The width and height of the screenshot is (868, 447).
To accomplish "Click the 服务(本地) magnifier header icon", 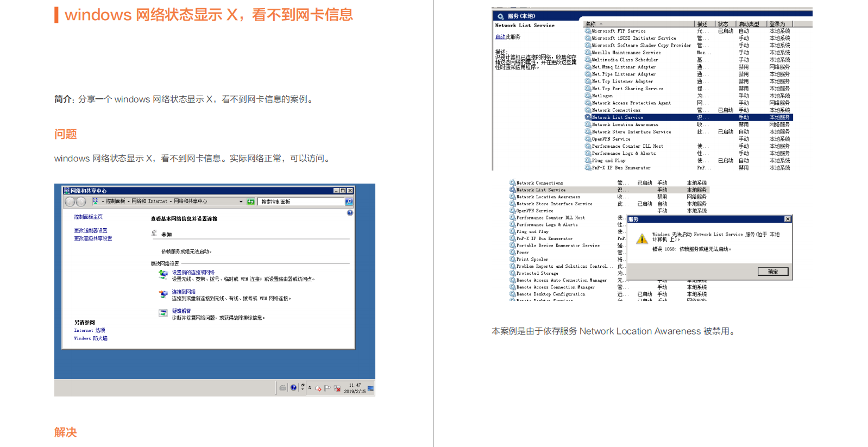I will coord(500,16).
